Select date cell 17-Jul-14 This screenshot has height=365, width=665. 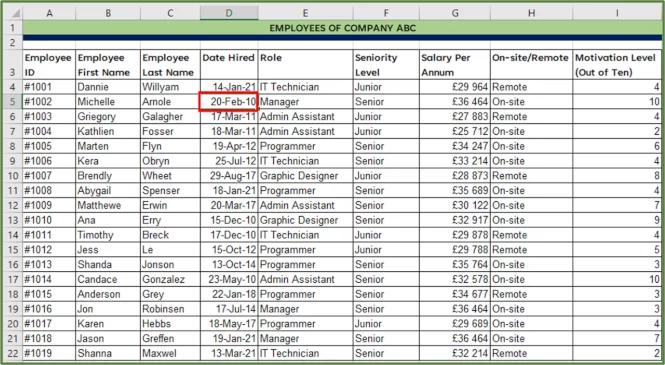[x=229, y=309]
